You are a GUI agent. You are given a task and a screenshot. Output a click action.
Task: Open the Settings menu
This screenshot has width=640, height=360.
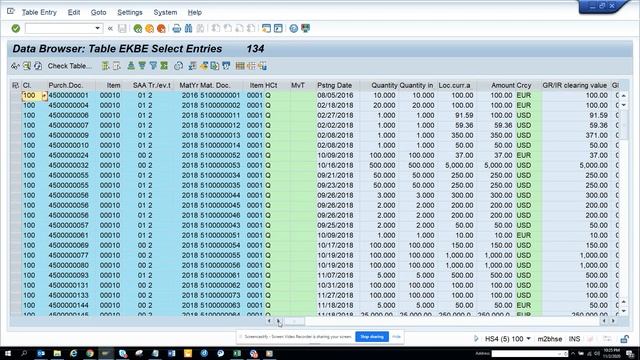click(130, 12)
